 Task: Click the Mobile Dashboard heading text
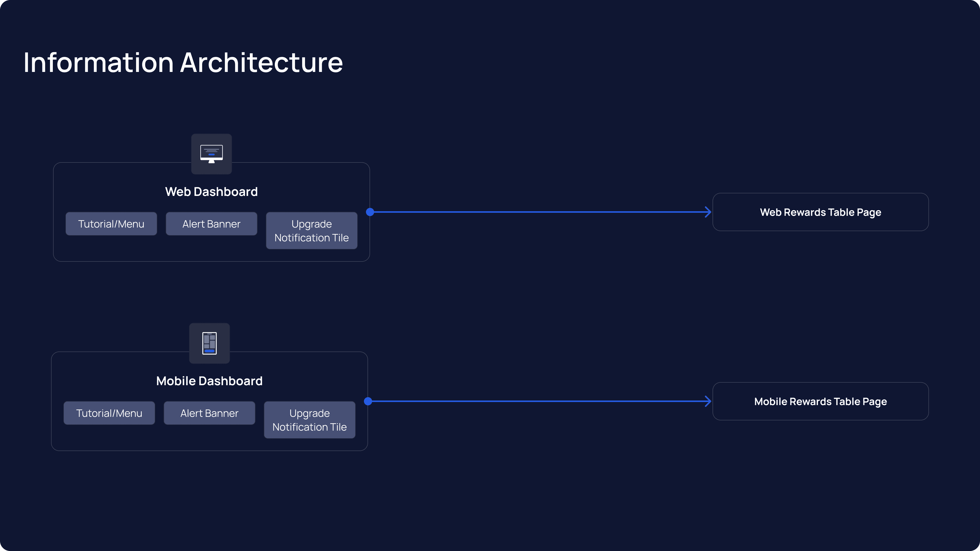point(209,381)
